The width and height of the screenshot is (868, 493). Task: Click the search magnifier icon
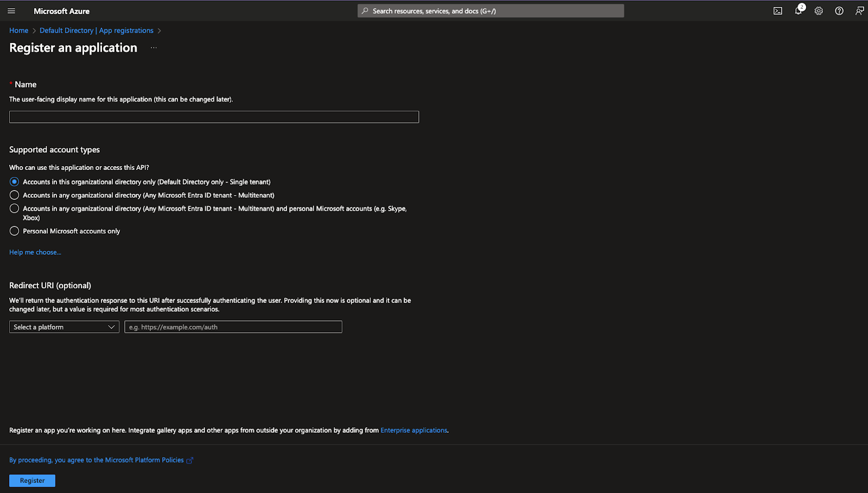coord(365,11)
